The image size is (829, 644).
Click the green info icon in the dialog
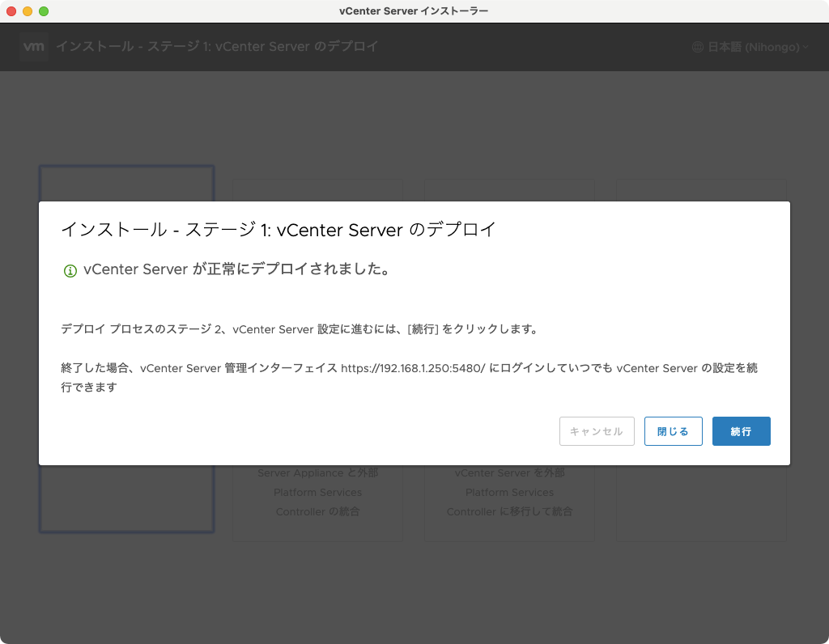pos(70,271)
